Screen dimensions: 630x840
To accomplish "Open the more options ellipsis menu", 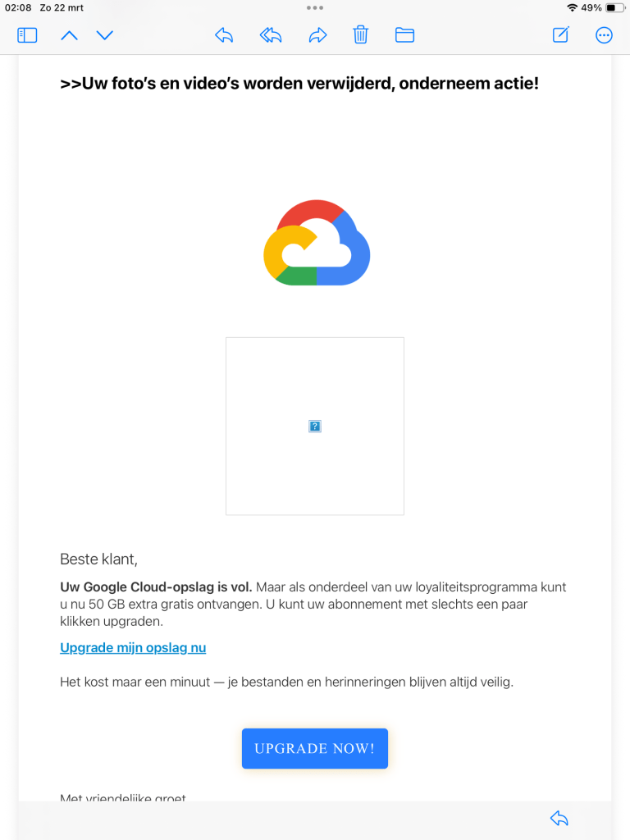I will tap(604, 35).
